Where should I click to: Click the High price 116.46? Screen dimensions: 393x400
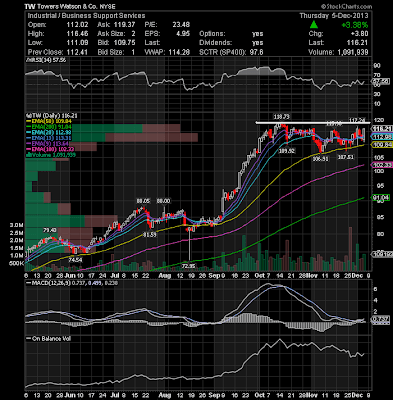click(x=78, y=34)
